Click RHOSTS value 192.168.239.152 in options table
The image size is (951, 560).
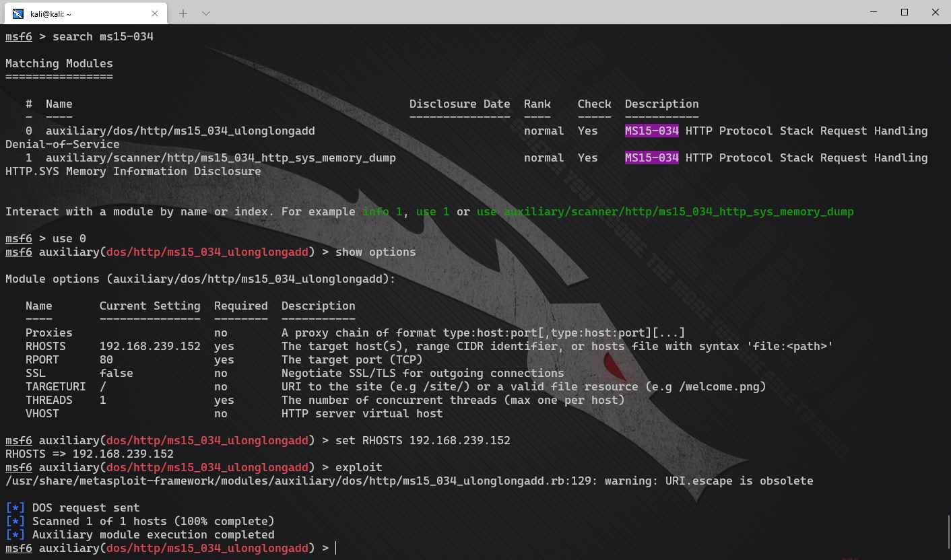click(x=150, y=346)
